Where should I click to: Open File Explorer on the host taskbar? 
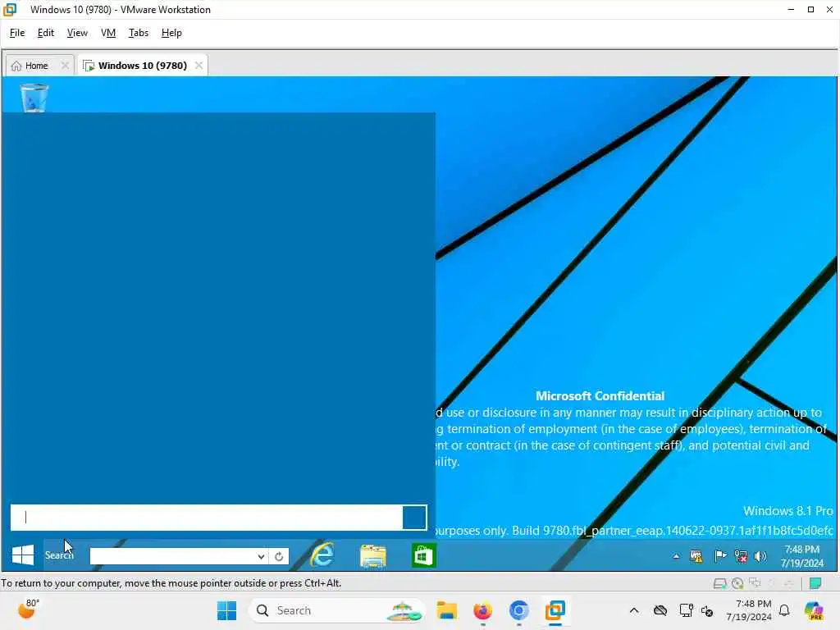coord(446,610)
